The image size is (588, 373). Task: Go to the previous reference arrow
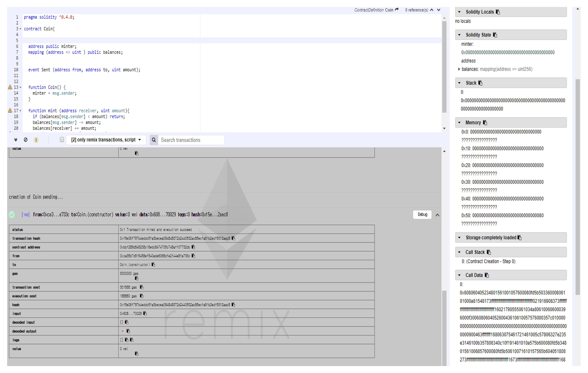click(x=432, y=10)
